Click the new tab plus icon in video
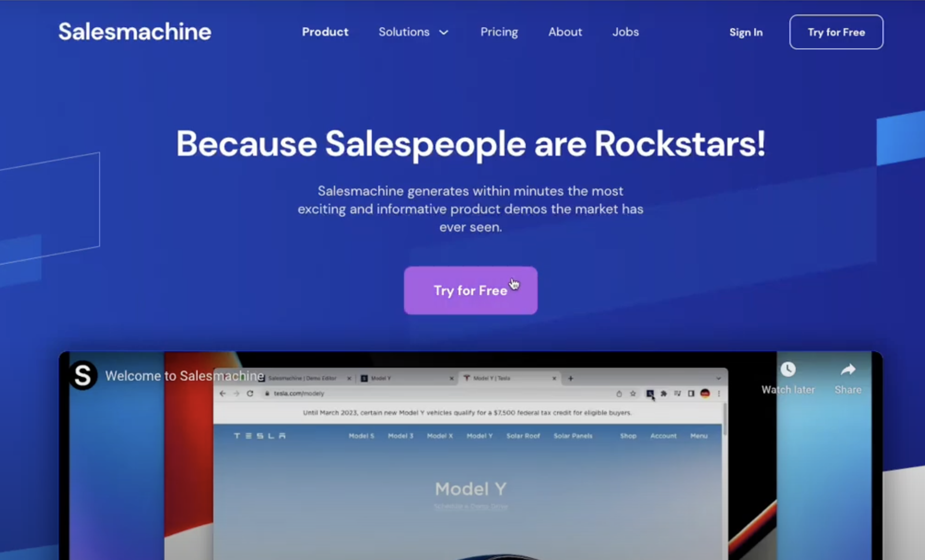Screen dimensions: 925x560 point(570,378)
